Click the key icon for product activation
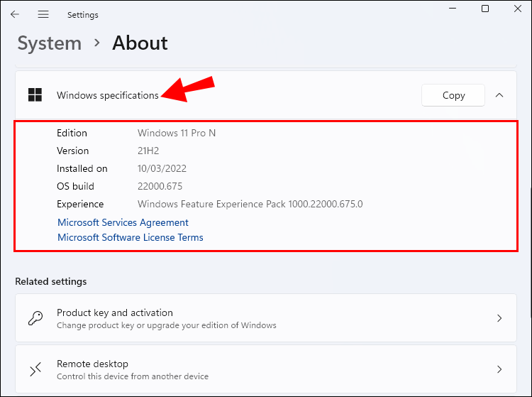The height and width of the screenshot is (397, 532). (35, 319)
